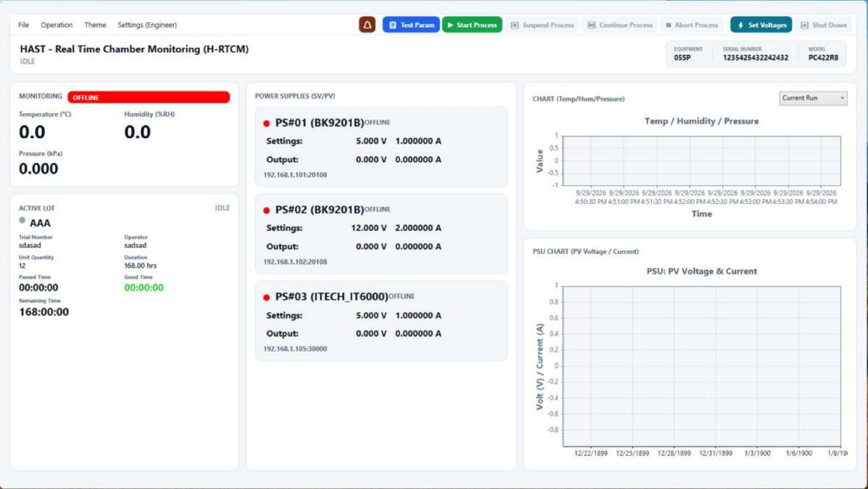The image size is (868, 489).
Task: Open the Settings (Engineer) menu
Action: (x=148, y=25)
